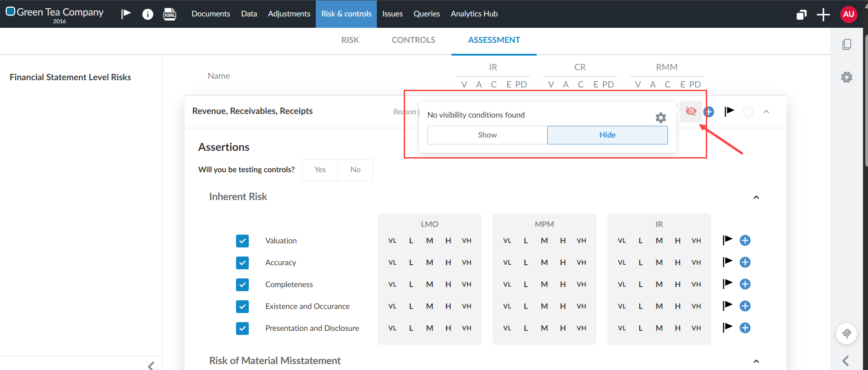Screen dimensions: 868x370
Task: Collapse the left sidebar with bottom chevron
Action: (151, 365)
